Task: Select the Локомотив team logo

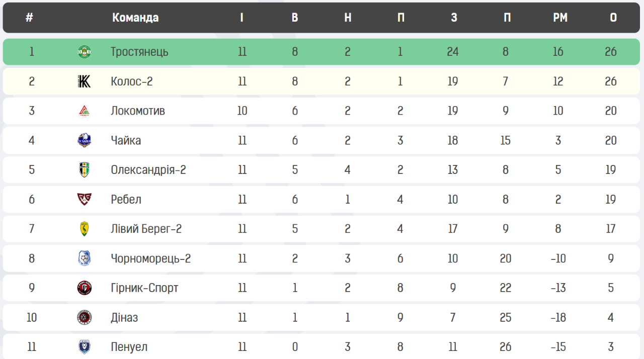Action: [x=84, y=111]
